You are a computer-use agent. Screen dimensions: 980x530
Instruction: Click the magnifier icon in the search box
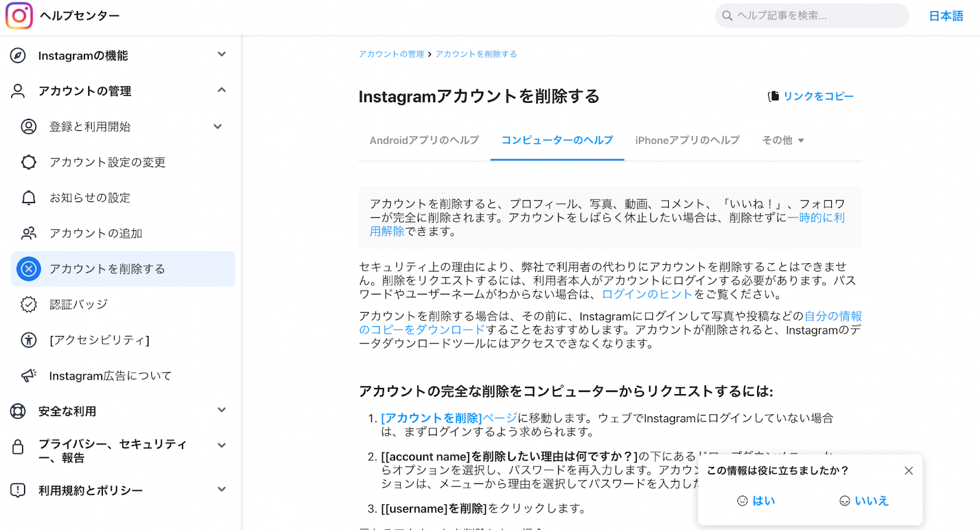coord(727,16)
